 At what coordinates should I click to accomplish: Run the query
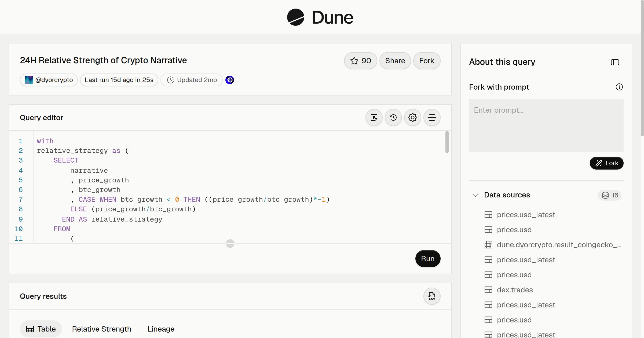428,259
